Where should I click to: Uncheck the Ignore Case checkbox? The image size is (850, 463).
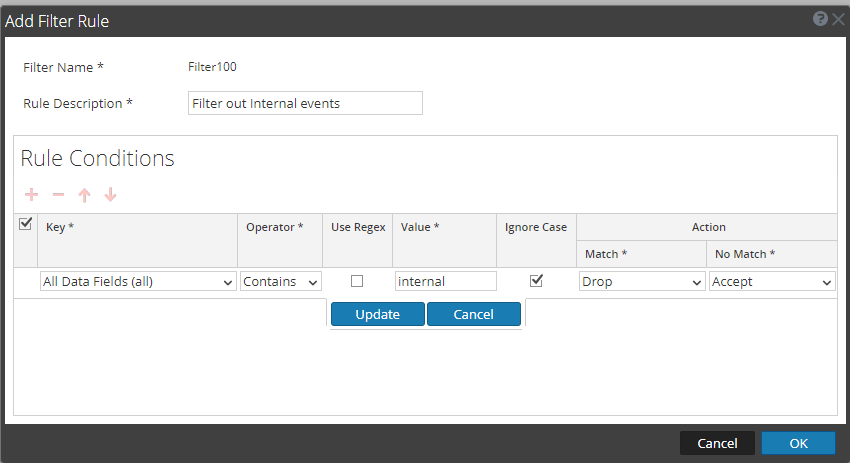click(536, 281)
